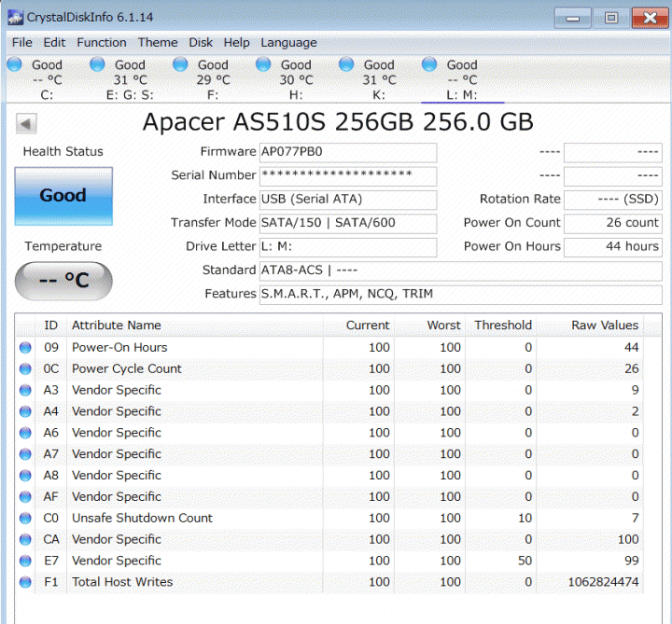Click the CA row raw value 100
This screenshot has width=672, height=624.
pos(628,539)
